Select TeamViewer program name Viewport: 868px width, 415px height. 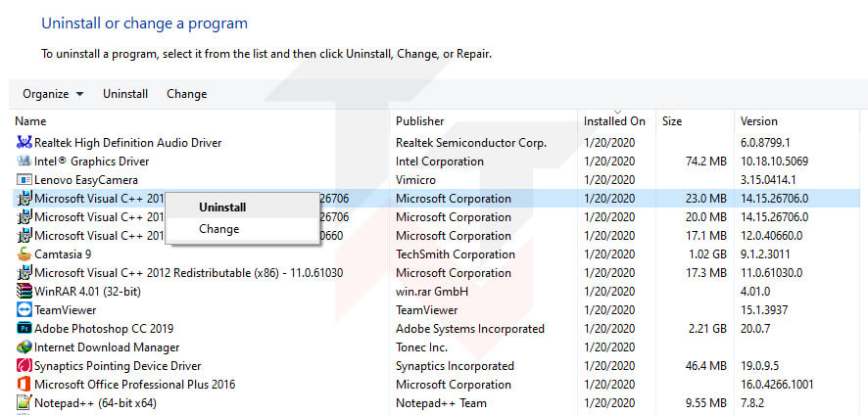66,310
